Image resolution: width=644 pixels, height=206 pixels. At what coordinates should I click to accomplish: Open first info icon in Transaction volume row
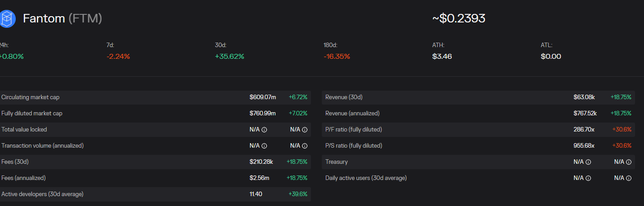[264, 146]
